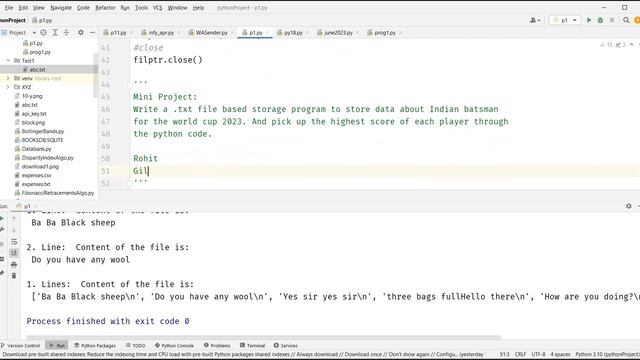Viewport: 640px width, 360px height.
Task: Open Run panel settings gear
Action: pyautogui.click(x=629, y=206)
